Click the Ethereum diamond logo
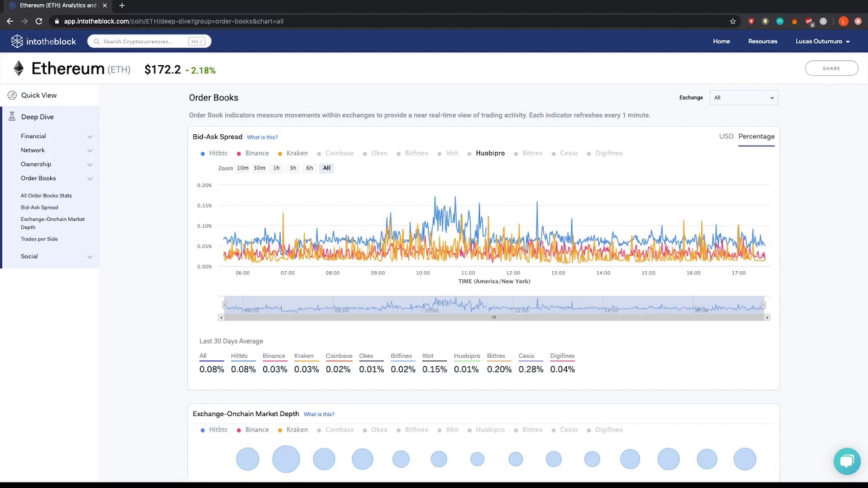This screenshot has width=868, height=488. [18, 68]
